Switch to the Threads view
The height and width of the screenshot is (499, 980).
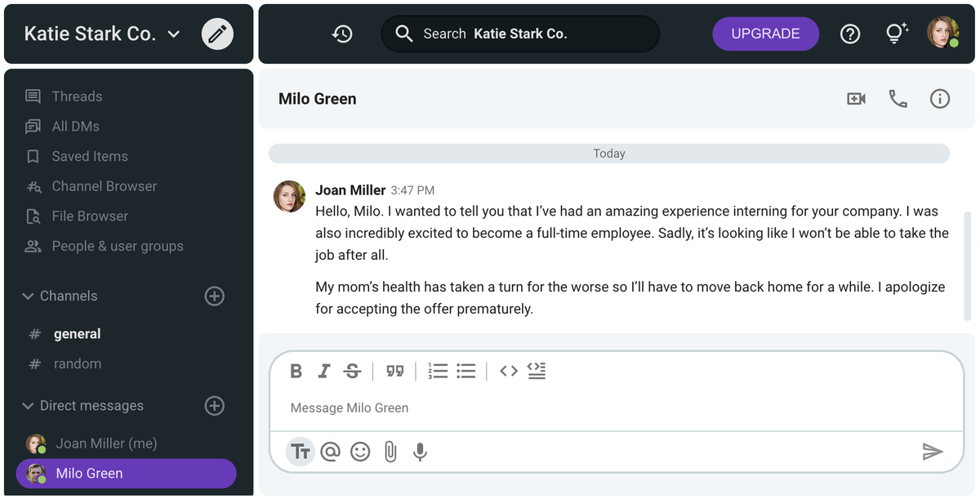[x=78, y=96]
